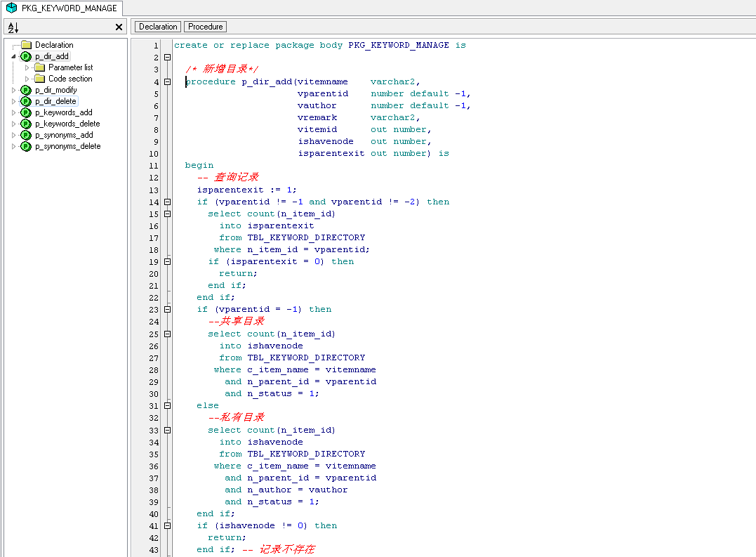The image size is (756, 557).
Task: Select Declaration in the tree
Action: tap(54, 45)
